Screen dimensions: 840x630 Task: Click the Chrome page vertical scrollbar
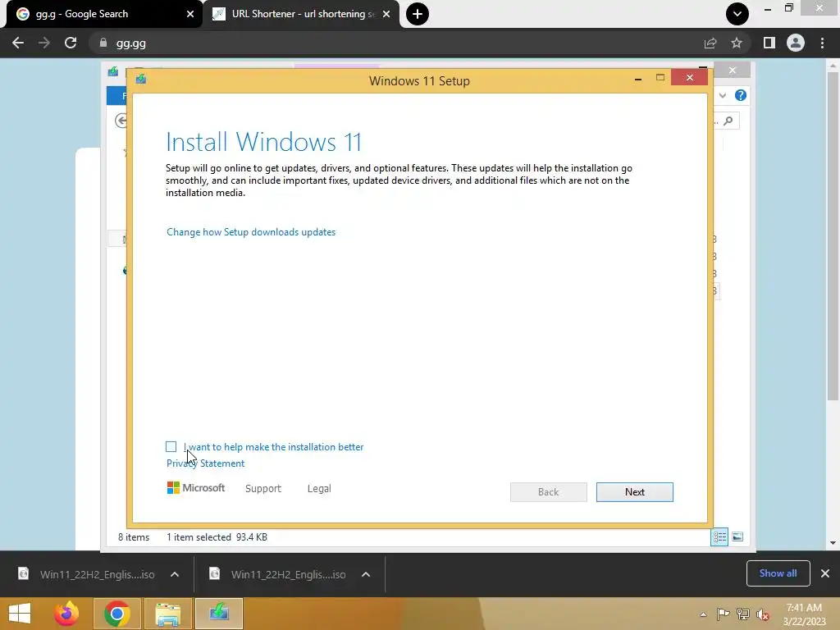click(x=833, y=235)
